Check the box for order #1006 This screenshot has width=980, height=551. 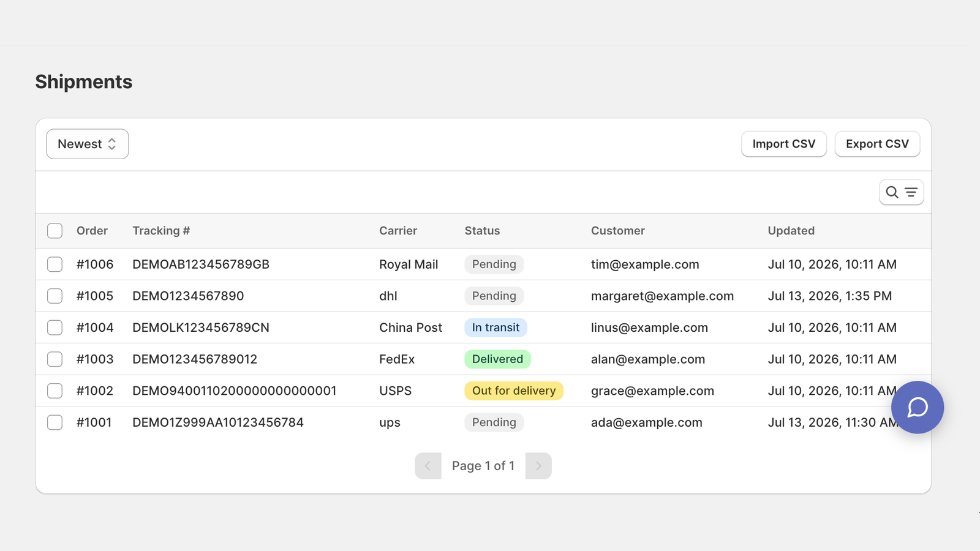point(55,264)
